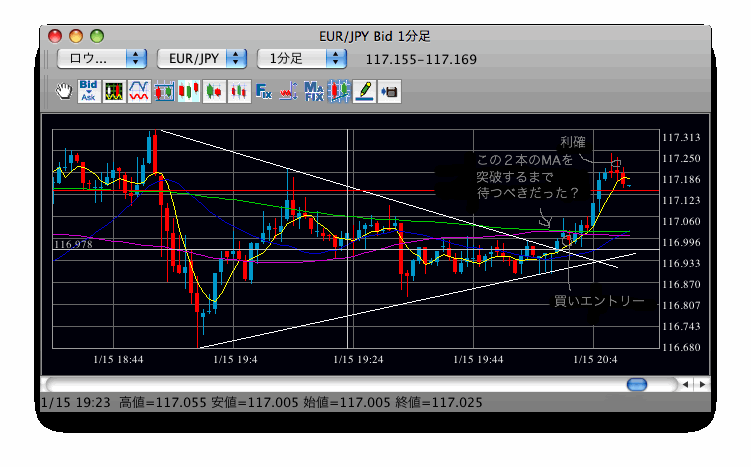Viewport: 751px width, 467px height.
Task: Click the save chart disk icon
Action: [389, 91]
